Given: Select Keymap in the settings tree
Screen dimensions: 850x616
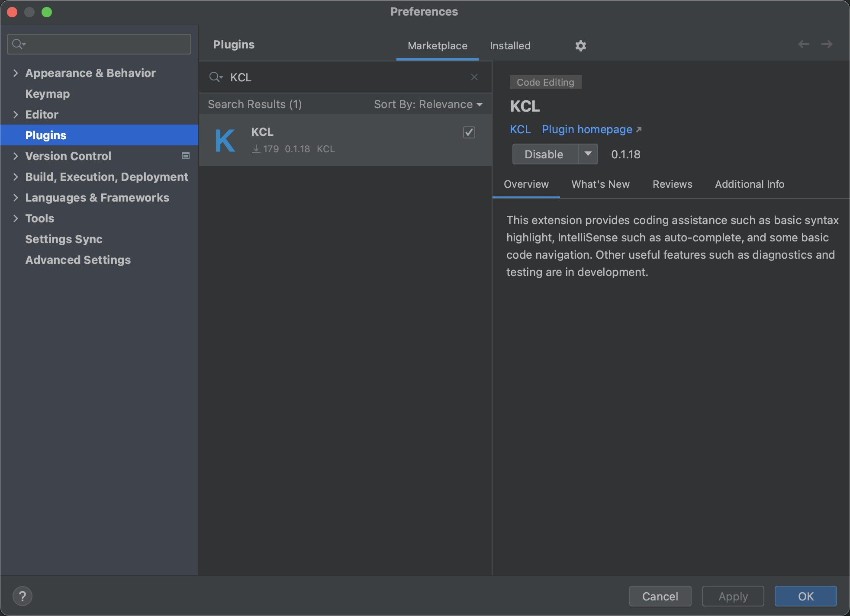Looking at the screenshot, I should pos(47,93).
